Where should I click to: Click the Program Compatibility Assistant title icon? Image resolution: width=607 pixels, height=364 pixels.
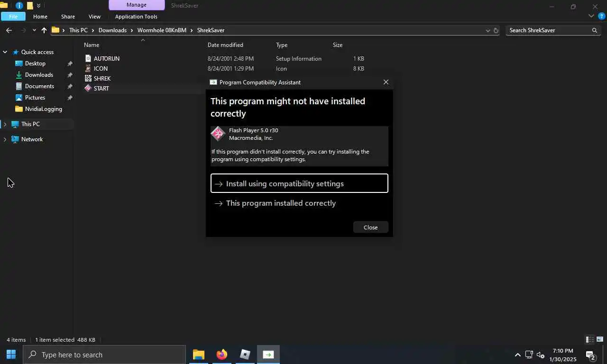pos(213,82)
